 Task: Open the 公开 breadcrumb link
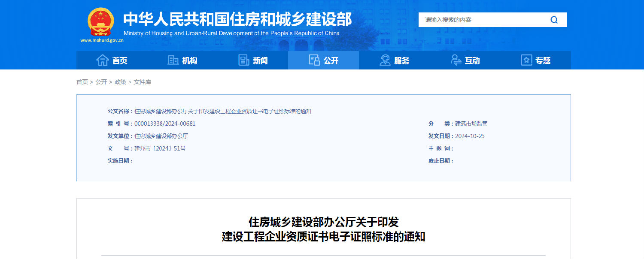101,81
